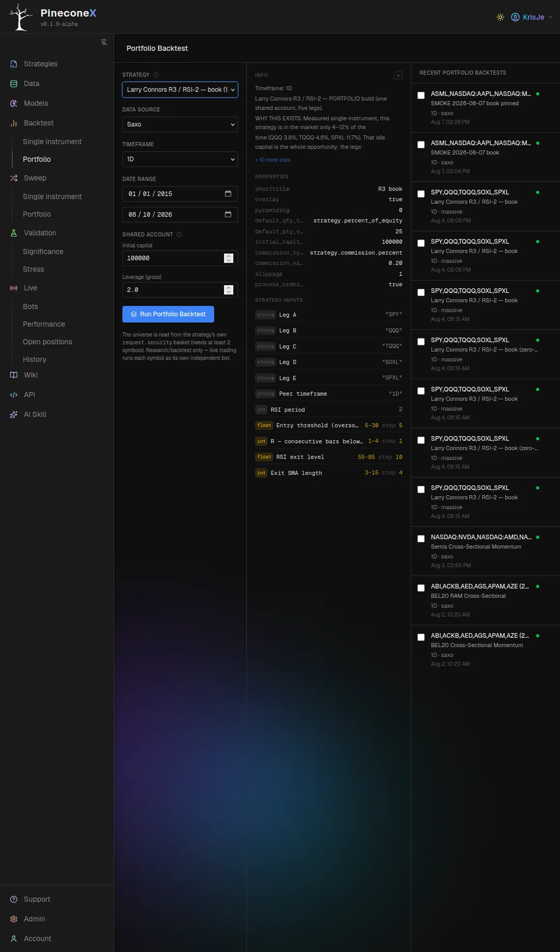
Task: Open the Significance validation page
Action: click(x=43, y=251)
